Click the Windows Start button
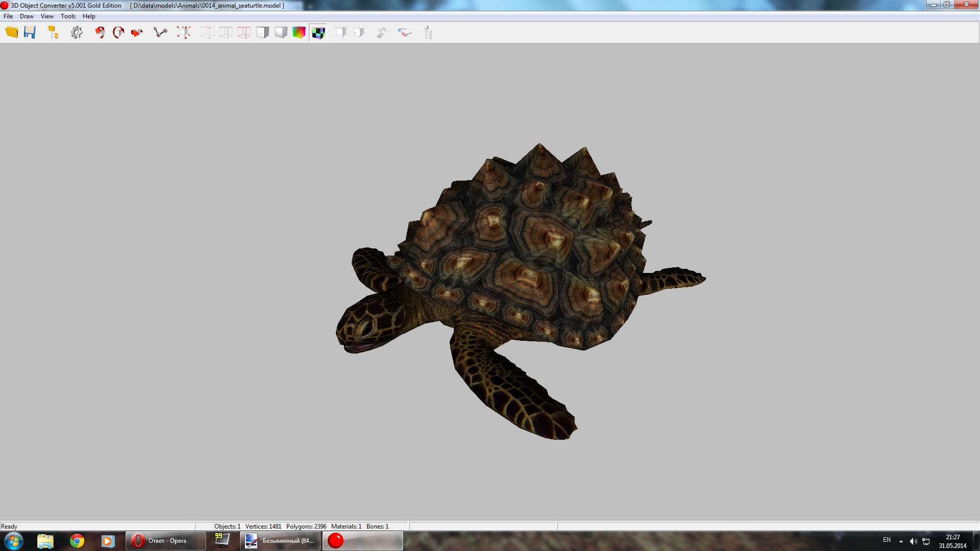Viewport: 980px width, 551px height. 14,541
